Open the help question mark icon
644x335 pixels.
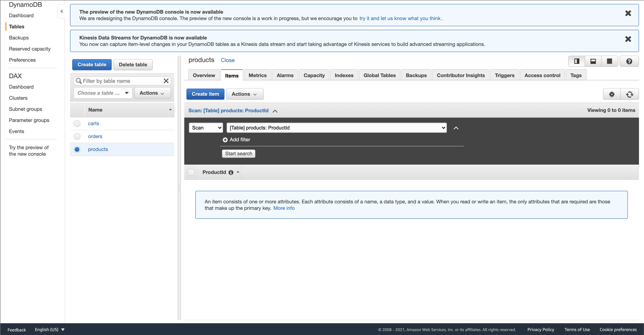click(x=629, y=61)
